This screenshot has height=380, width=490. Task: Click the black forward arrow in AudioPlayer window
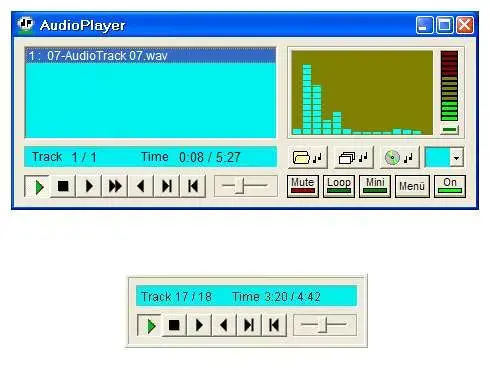89,186
